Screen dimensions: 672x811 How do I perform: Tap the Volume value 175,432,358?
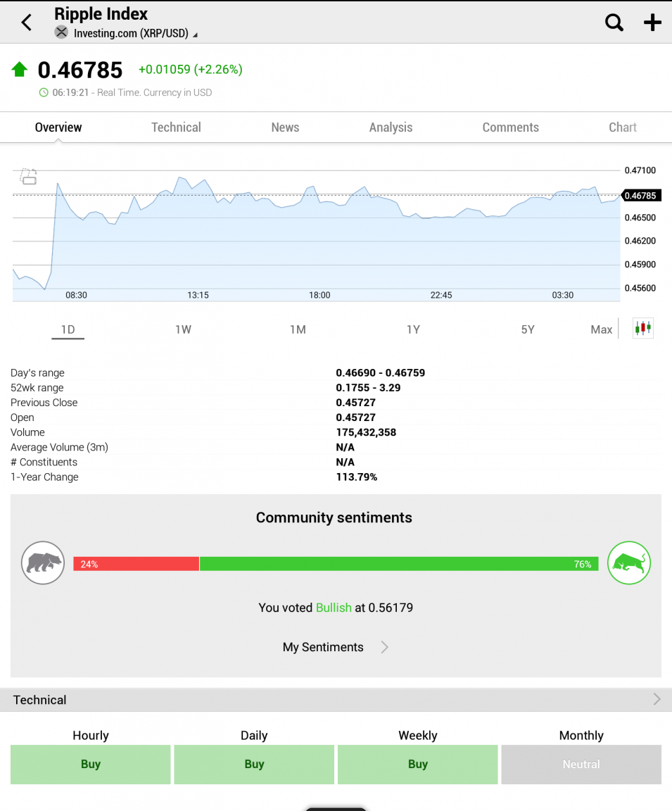(366, 432)
